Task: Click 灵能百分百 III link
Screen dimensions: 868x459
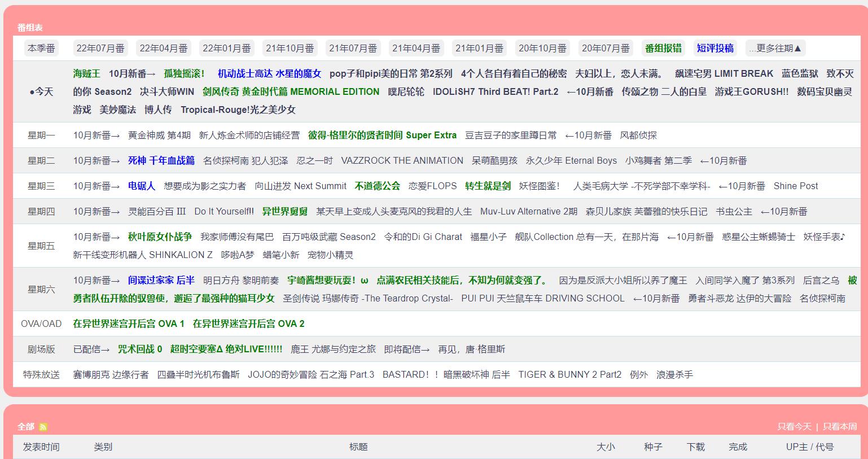Action: point(157,211)
